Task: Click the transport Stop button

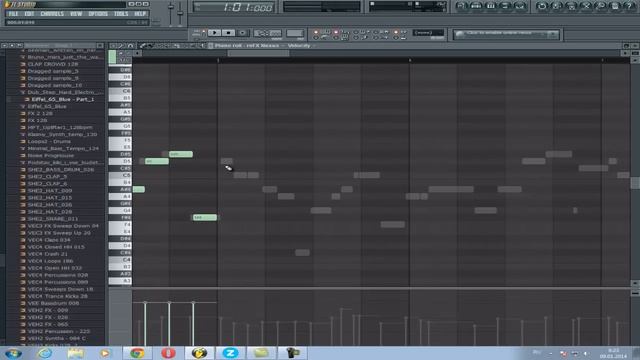Action: click(229, 33)
